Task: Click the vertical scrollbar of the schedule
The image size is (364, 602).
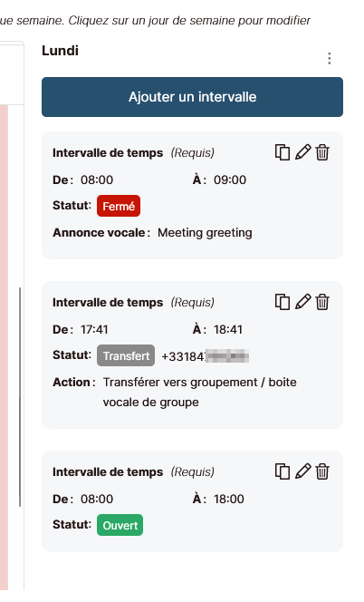Action: (20, 396)
